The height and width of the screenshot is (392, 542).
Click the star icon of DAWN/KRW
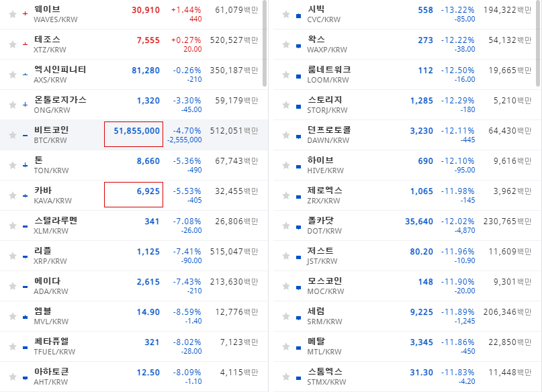tap(286, 135)
